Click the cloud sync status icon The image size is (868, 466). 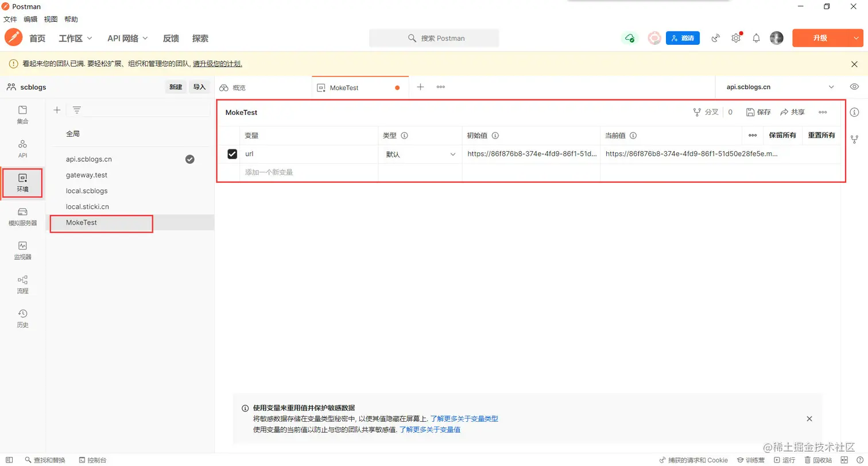coord(630,38)
